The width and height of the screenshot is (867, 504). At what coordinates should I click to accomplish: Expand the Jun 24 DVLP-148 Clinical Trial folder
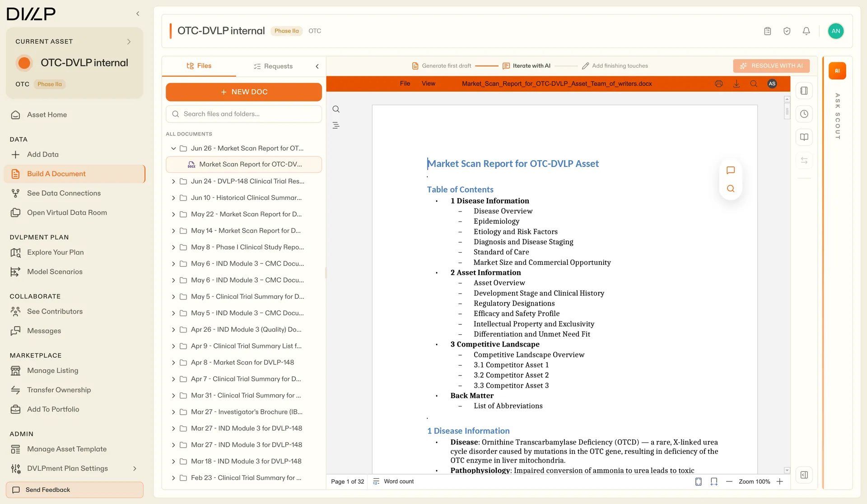(173, 181)
